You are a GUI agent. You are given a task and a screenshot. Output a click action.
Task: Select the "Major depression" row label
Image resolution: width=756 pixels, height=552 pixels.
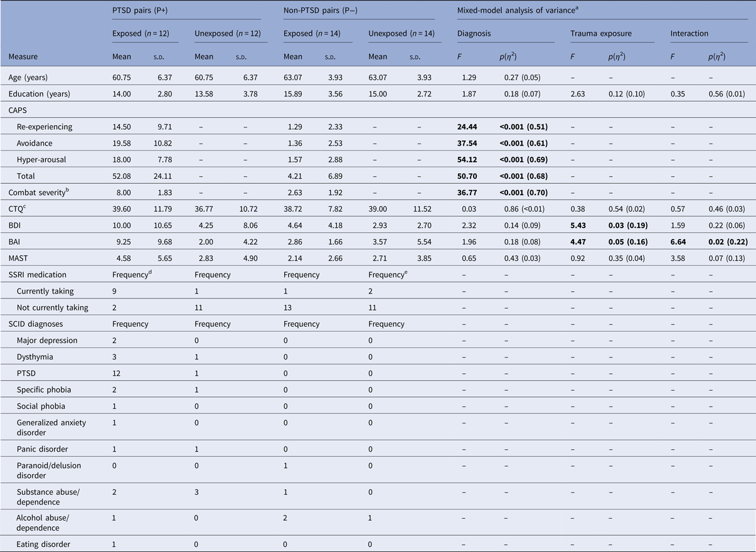click(x=47, y=340)
